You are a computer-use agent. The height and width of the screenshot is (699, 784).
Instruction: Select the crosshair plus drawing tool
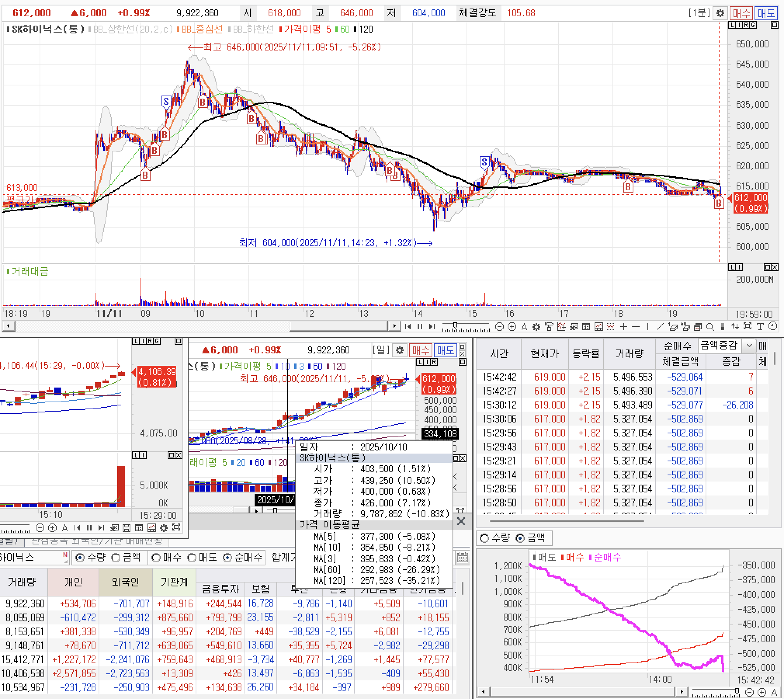tap(624, 327)
